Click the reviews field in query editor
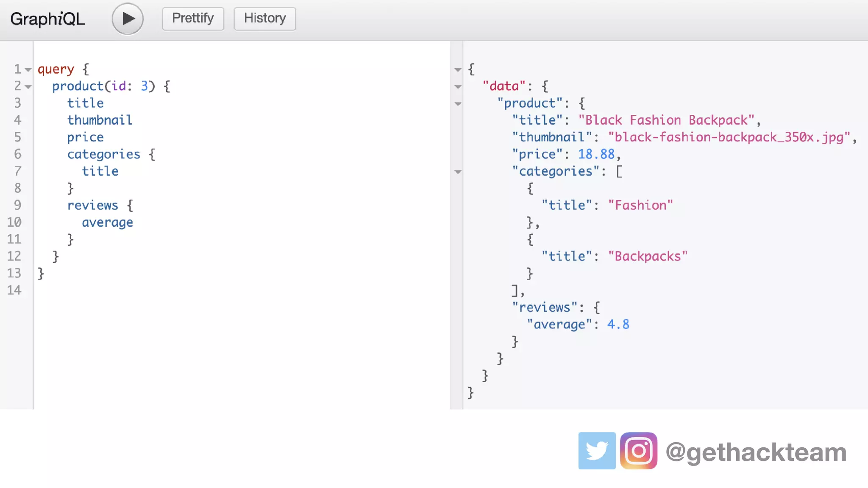 [x=92, y=205]
